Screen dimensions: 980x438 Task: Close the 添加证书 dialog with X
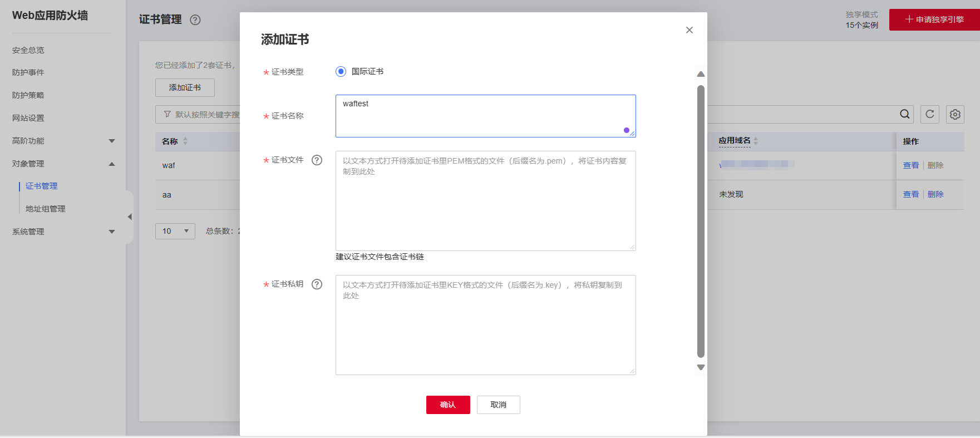689,30
